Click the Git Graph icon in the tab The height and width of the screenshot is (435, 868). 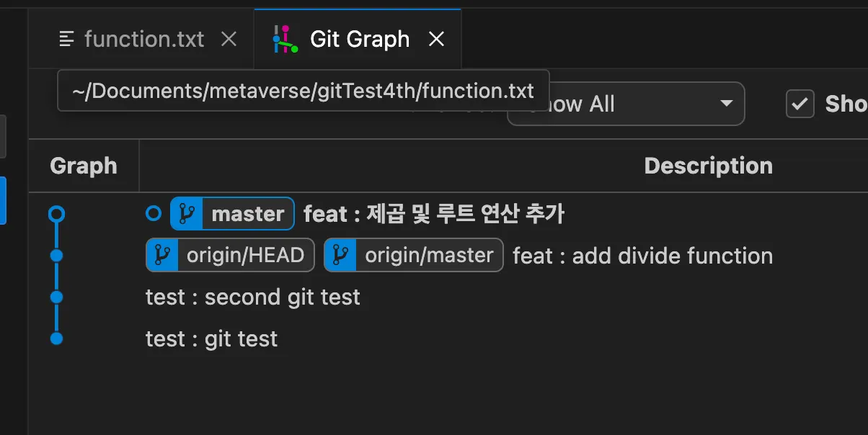(x=285, y=40)
